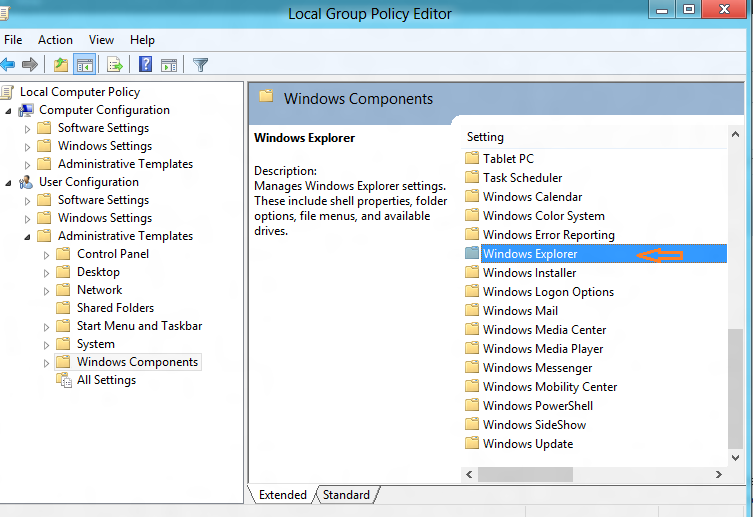
Task: Expand the Windows Components tree node
Action: pos(46,363)
